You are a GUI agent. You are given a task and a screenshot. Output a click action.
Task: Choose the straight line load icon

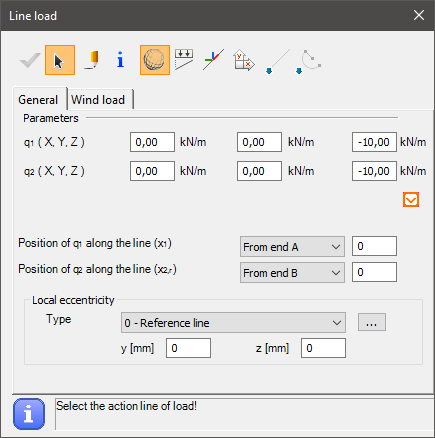tap(278, 61)
